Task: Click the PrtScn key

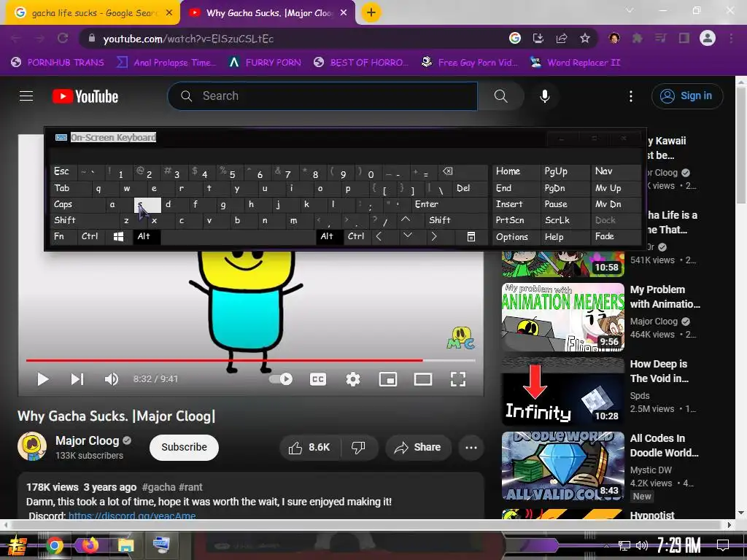Action: tap(516, 220)
